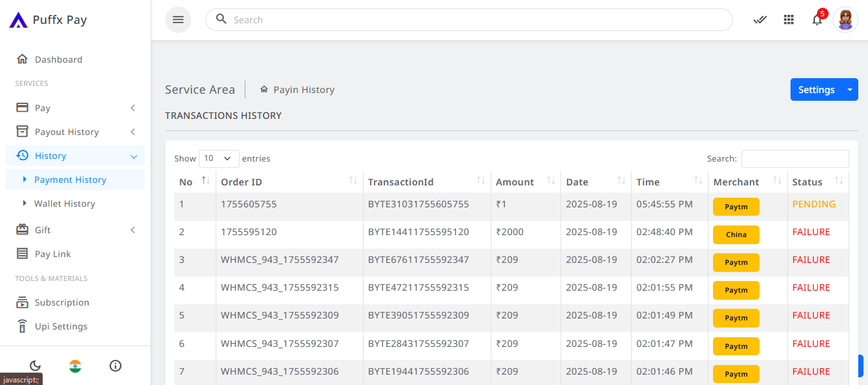Open the show entries dropdown
The height and width of the screenshot is (385, 868).
click(219, 158)
